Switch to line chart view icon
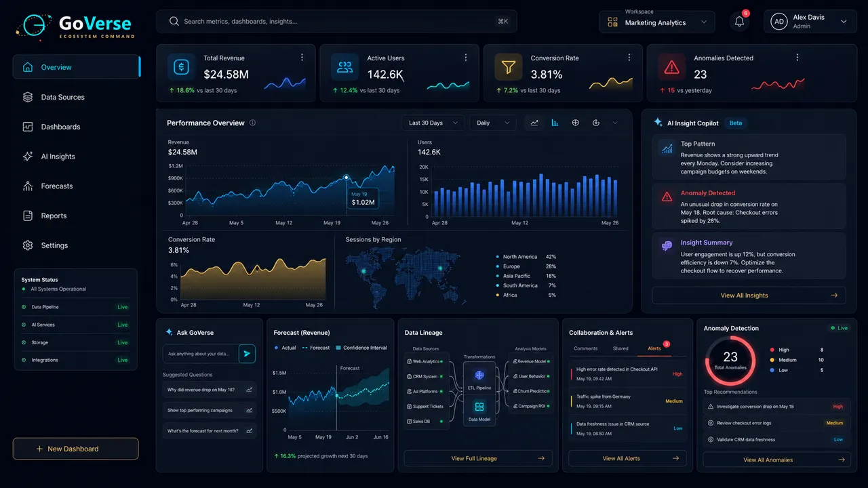Viewport: 868px width, 488px height. tap(534, 123)
